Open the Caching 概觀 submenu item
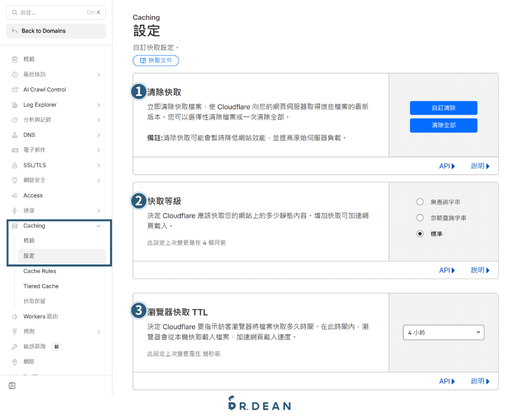The image size is (519, 420). coord(62,241)
